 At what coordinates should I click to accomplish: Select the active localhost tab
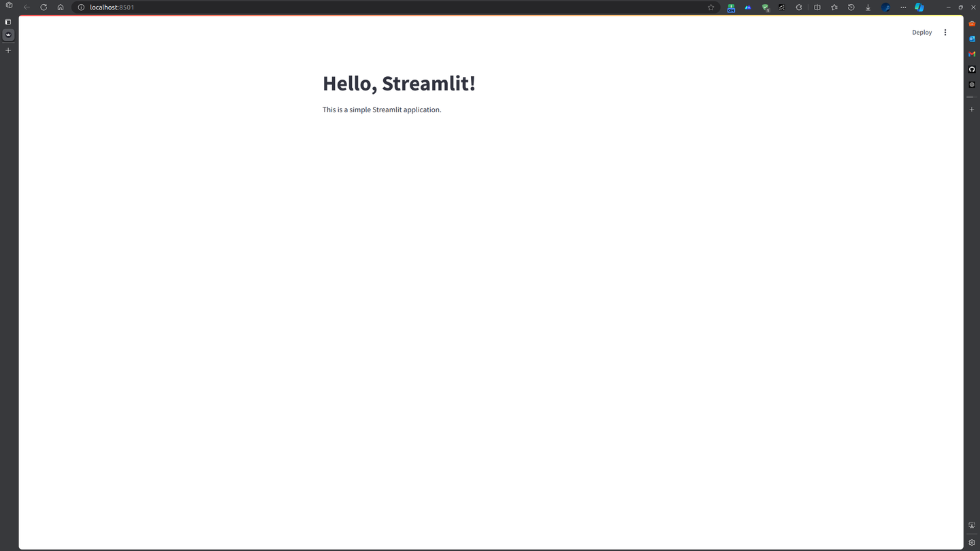tap(8, 35)
